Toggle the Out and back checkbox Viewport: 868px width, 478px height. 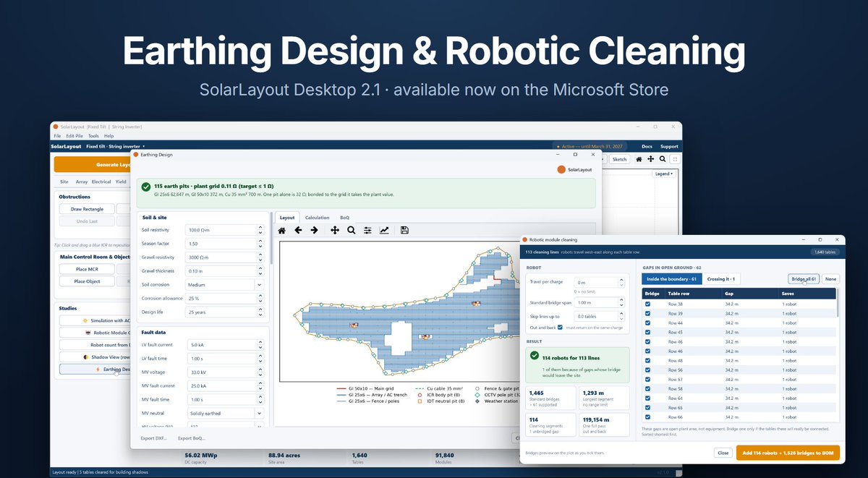560,328
